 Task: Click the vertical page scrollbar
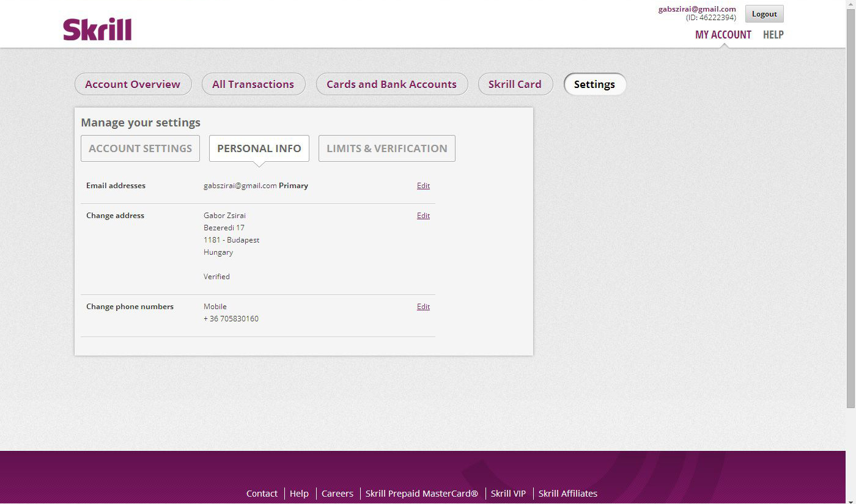tap(850, 210)
